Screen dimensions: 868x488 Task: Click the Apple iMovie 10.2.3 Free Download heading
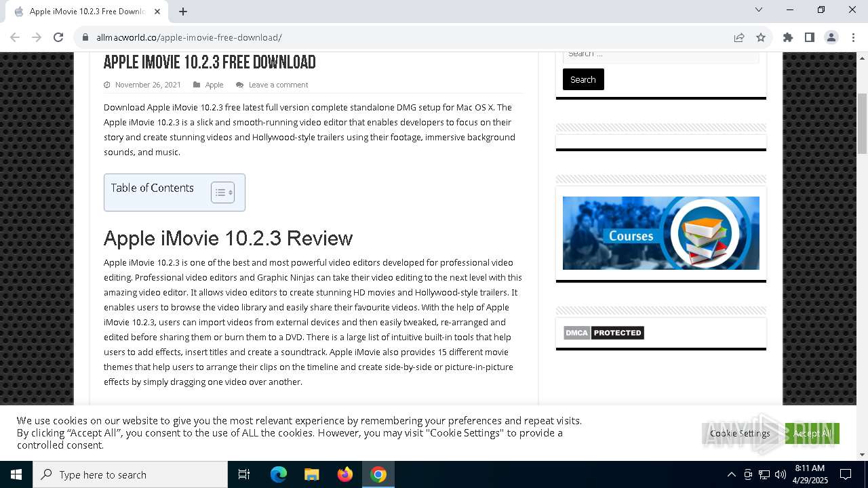[210, 62]
